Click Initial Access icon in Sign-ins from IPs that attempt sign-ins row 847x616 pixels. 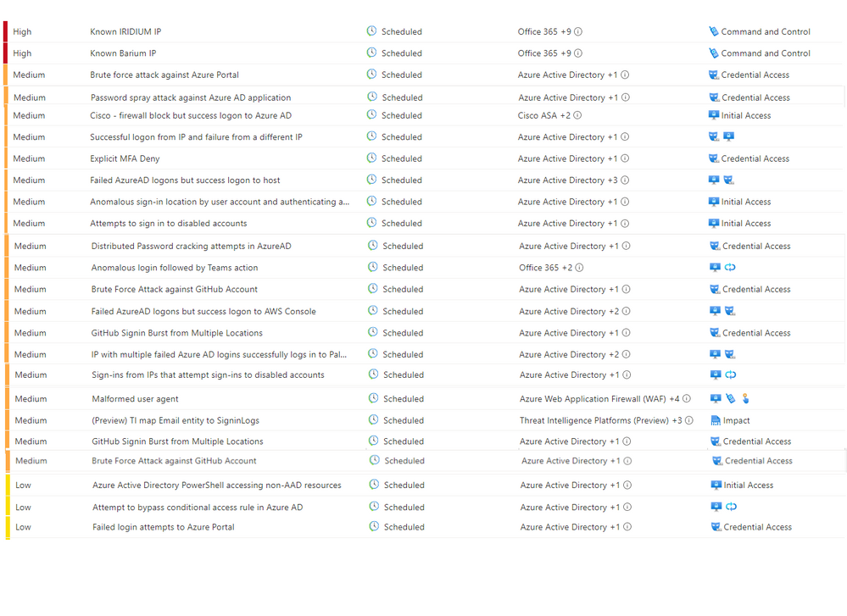tap(716, 375)
